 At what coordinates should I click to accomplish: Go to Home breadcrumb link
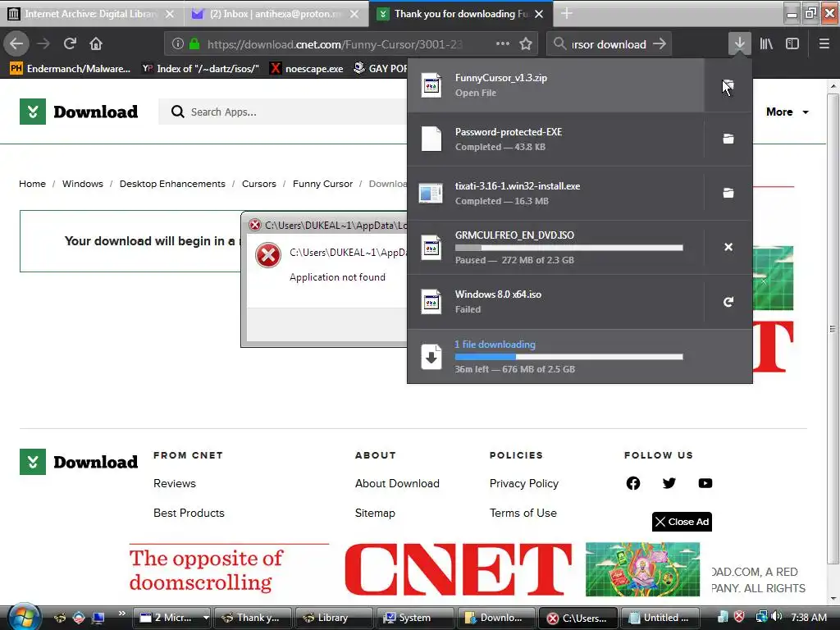[32, 184]
